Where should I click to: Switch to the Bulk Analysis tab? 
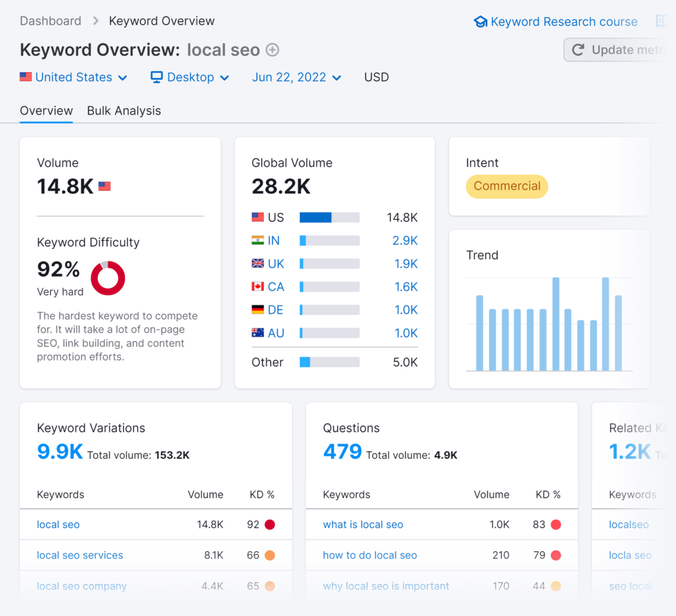(x=123, y=110)
